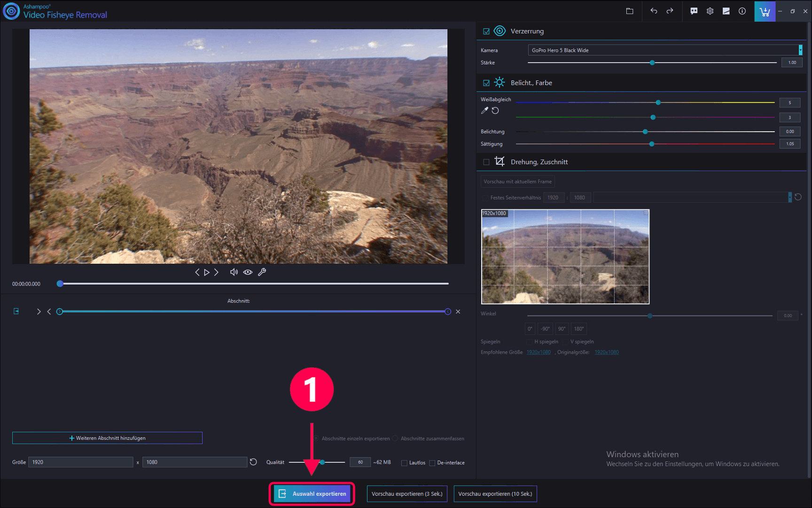Click the Stärke value field 1.00

point(792,63)
